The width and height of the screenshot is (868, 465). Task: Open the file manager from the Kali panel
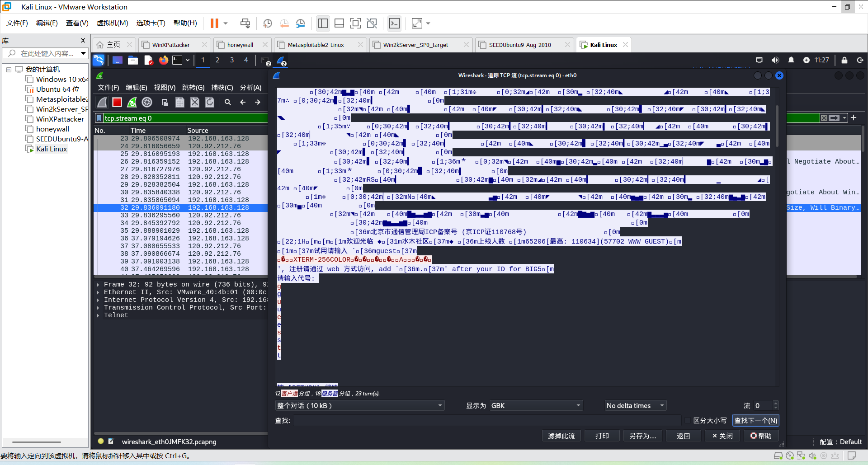[133, 60]
